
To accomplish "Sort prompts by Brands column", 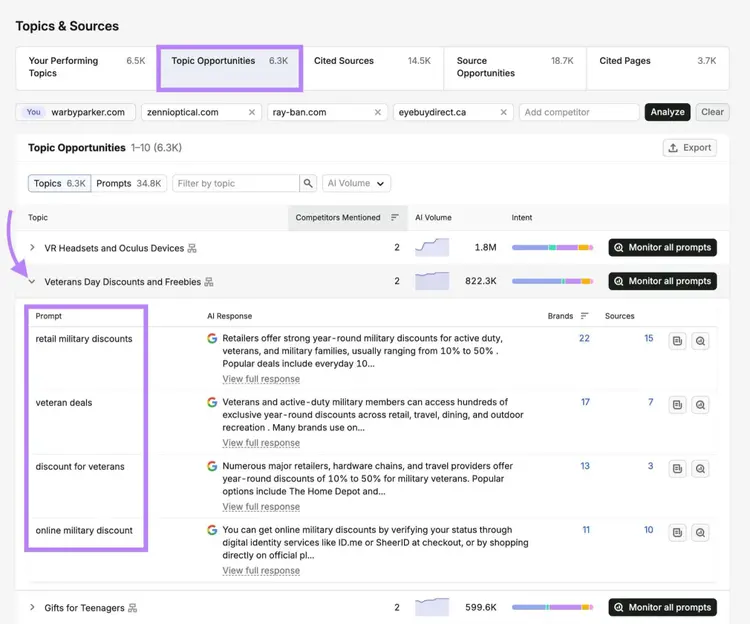I will coord(568,316).
